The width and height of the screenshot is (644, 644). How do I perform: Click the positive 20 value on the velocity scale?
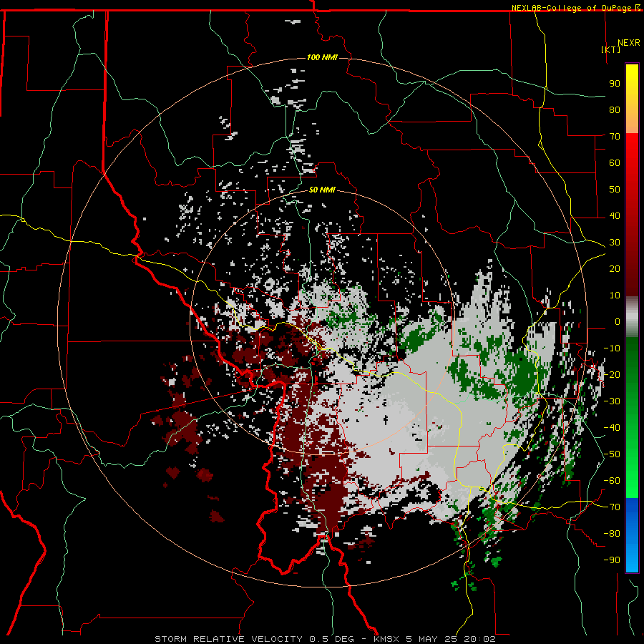[615, 268]
